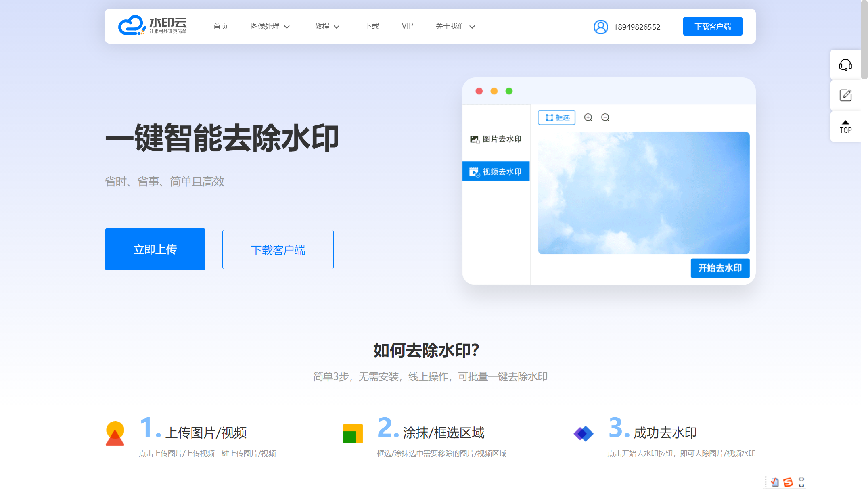Click the step title 涂抹/框选区域
This screenshot has width=868, height=489.
(443, 433)
